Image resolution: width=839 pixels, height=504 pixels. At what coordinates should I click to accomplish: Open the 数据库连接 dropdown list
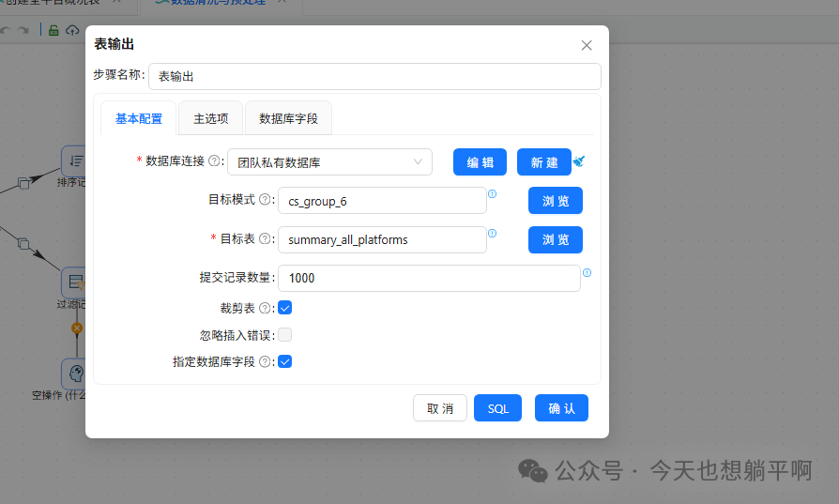(x=329, y=162)
